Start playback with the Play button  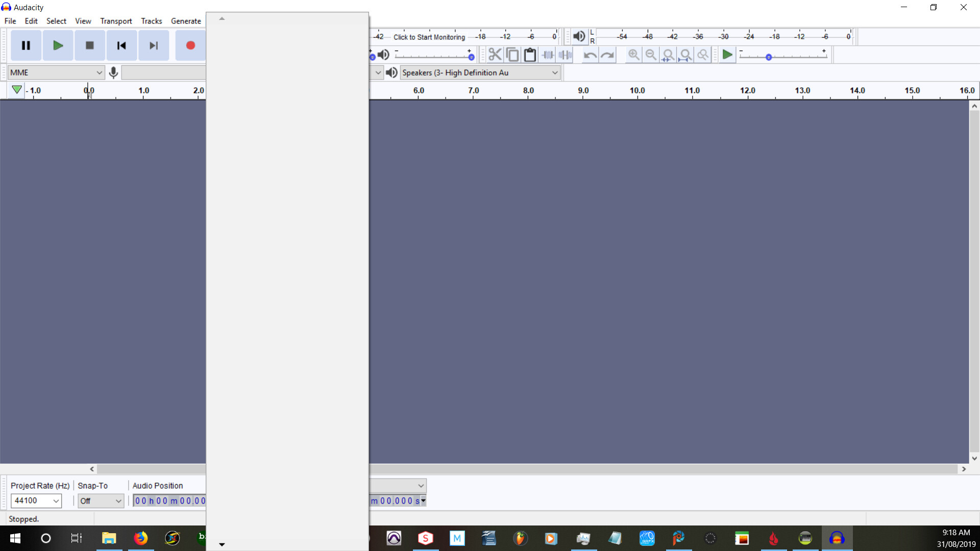(x=58, y=45)
